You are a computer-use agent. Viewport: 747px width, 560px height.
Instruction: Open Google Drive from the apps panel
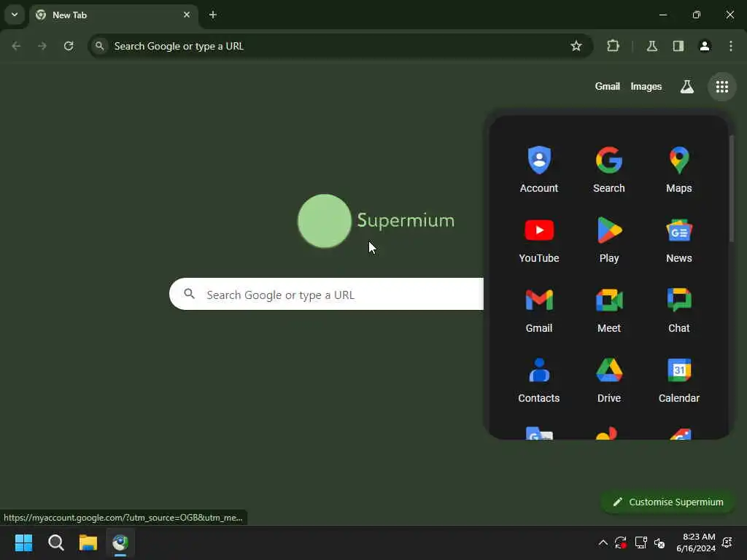[x=609, y=379]
